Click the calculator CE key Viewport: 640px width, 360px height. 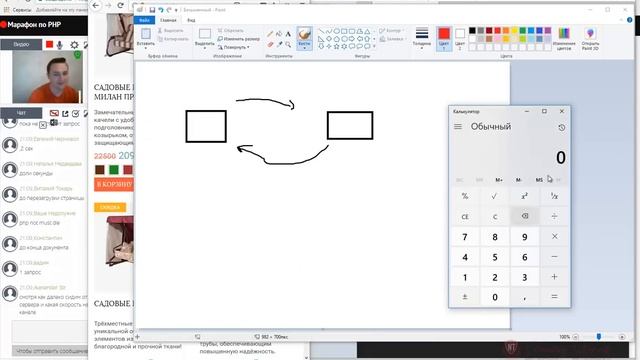[x=465, y=216]
